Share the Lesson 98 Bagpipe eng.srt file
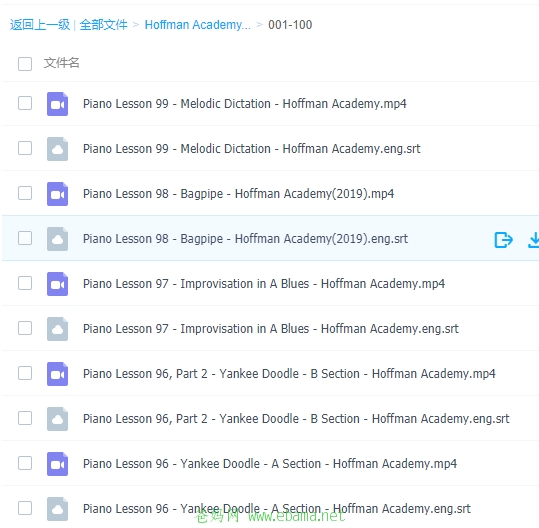The height and width of the screenshot is (528, 539). point(504,240)
